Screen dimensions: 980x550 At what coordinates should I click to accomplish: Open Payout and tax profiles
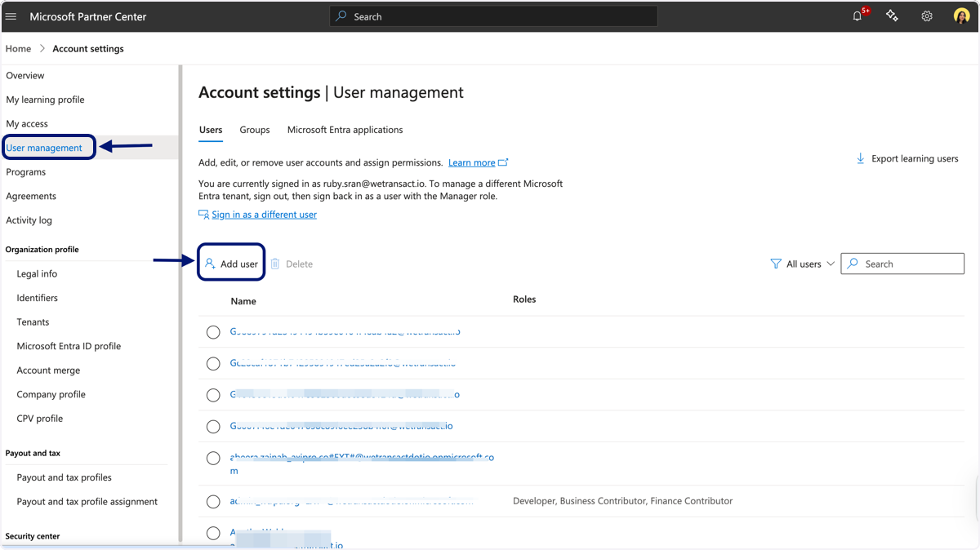coord(64,477)
